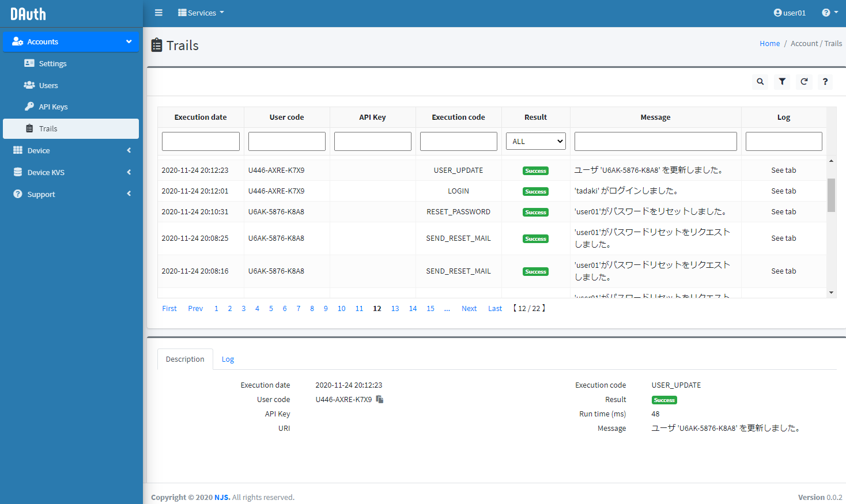846x504 pixels.
Task: Open the API Keys menu item
Action: (x=71, y=107)
